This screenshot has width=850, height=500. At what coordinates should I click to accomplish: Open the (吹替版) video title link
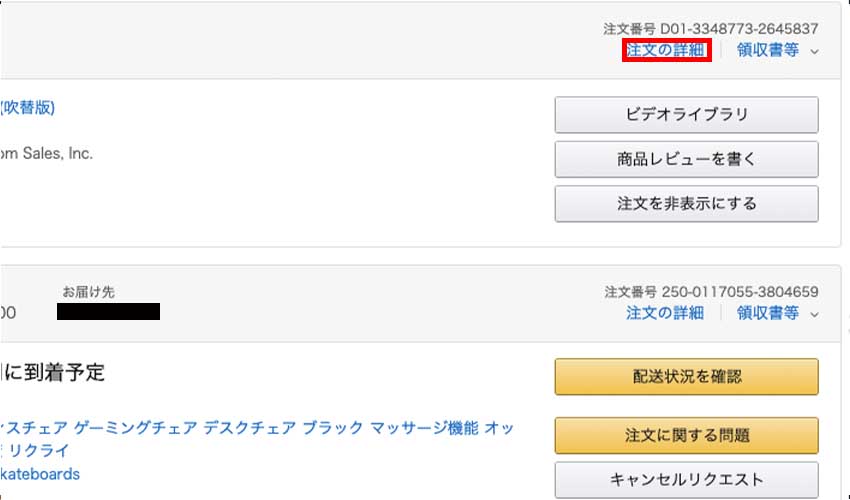27,107
